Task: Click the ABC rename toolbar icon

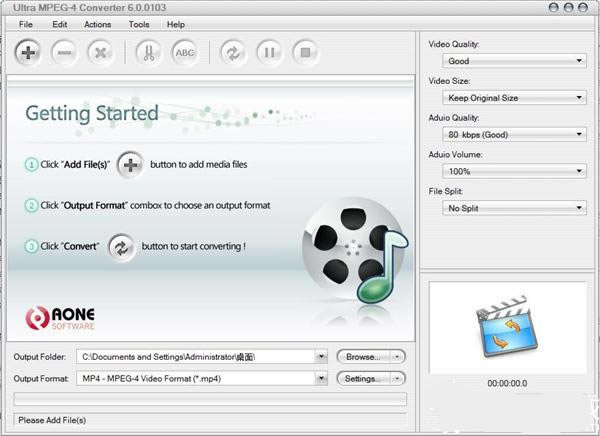Action: pos(184,53)
